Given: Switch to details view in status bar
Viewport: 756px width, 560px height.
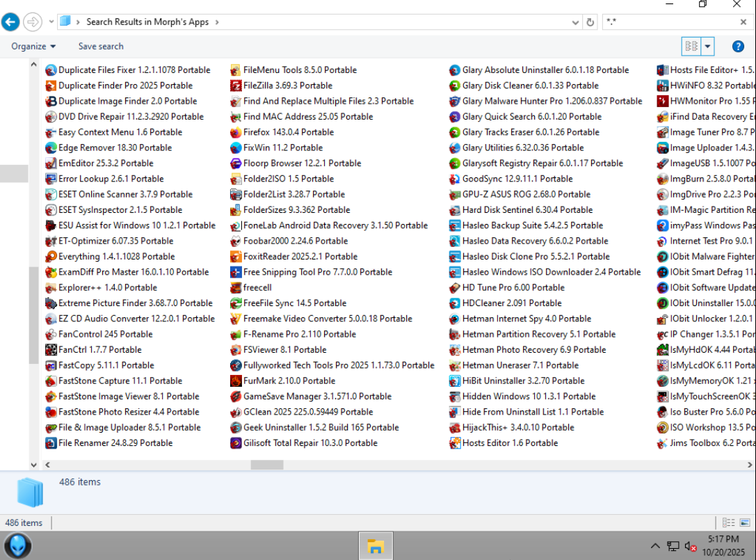Looking at the screenshot, I should (728, 522).
